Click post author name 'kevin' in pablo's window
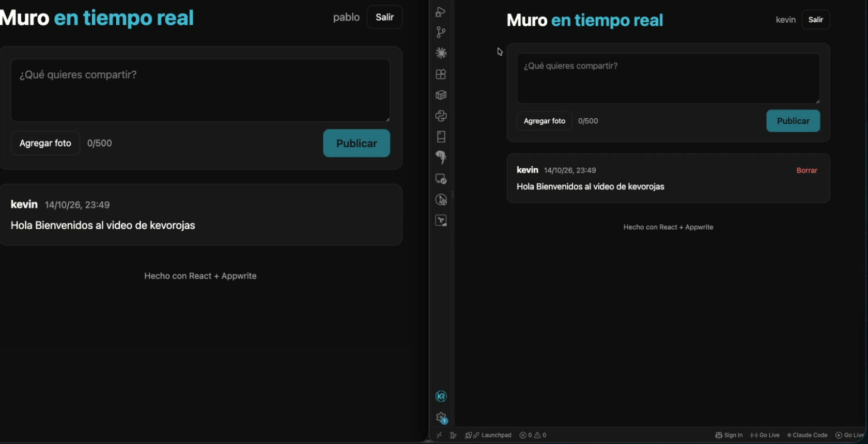 (24, 204)
